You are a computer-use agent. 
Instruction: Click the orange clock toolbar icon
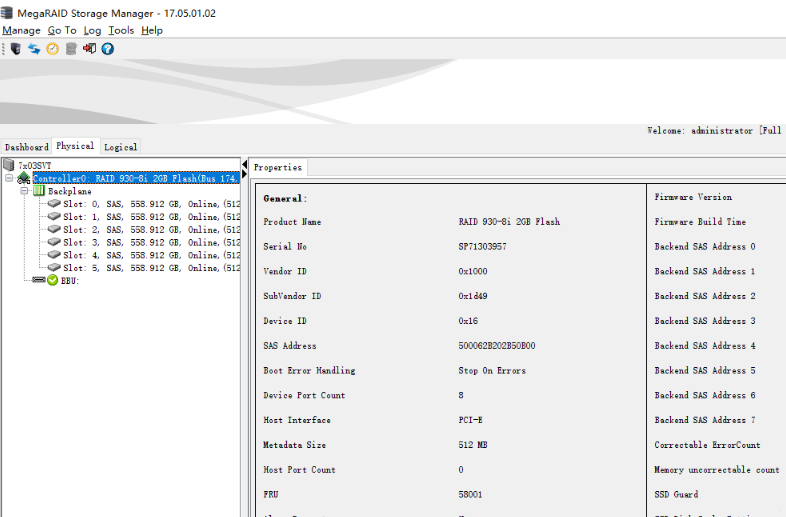tap(52, 48)
